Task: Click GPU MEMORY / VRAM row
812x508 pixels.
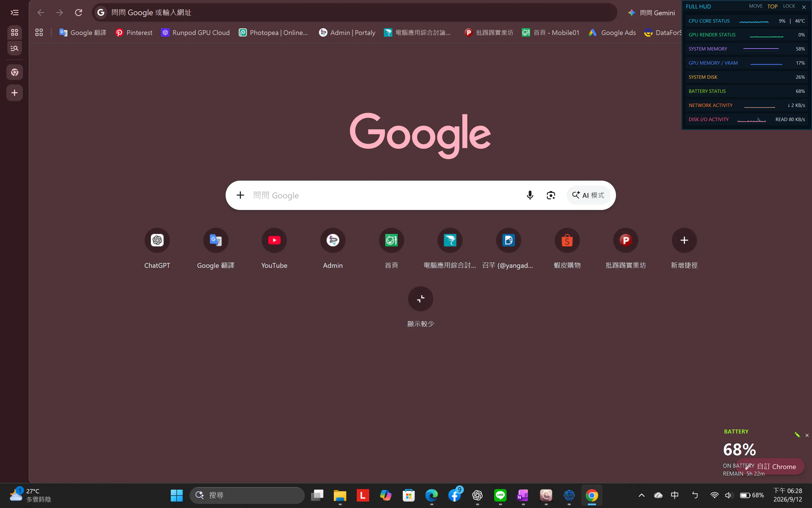Action: 747,63
